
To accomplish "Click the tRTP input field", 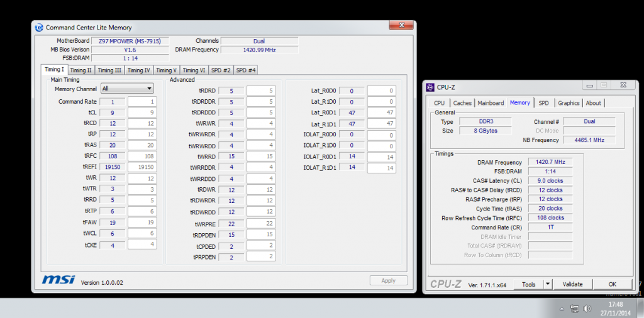I will pos(142,211).
